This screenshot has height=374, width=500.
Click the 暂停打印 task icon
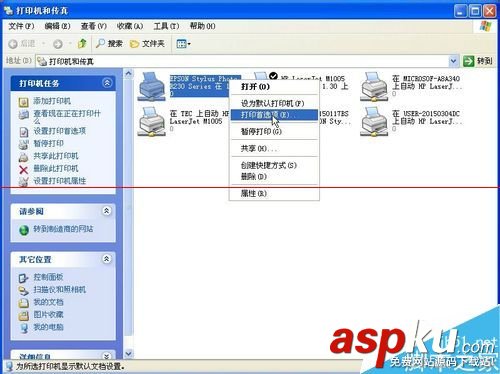coord(24,144)
